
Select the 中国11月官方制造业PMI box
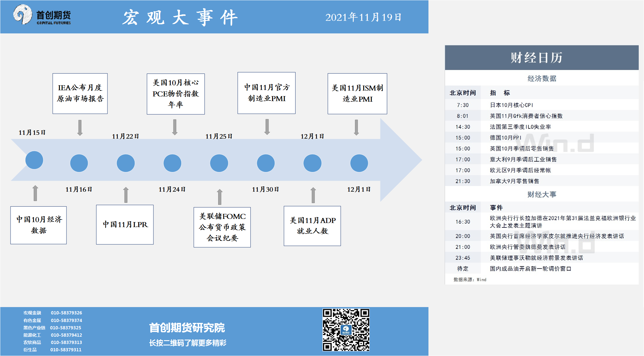(x=267, y=93)
